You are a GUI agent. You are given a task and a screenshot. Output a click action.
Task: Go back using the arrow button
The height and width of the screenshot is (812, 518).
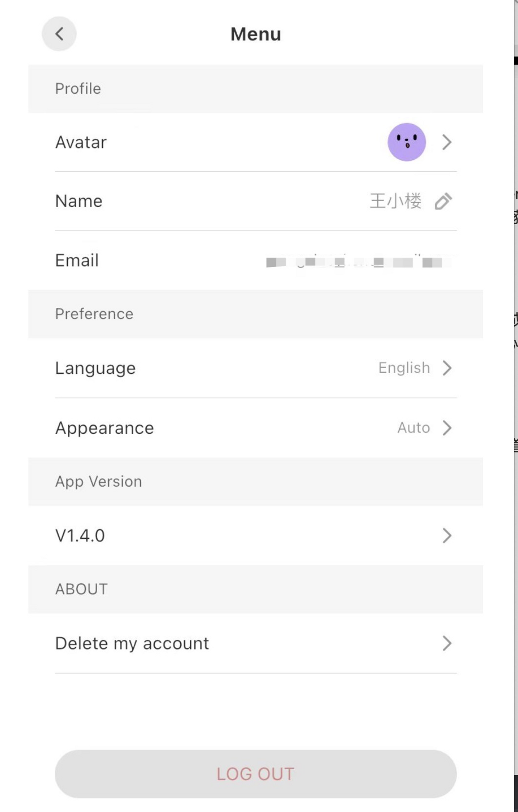click(59, 34)
